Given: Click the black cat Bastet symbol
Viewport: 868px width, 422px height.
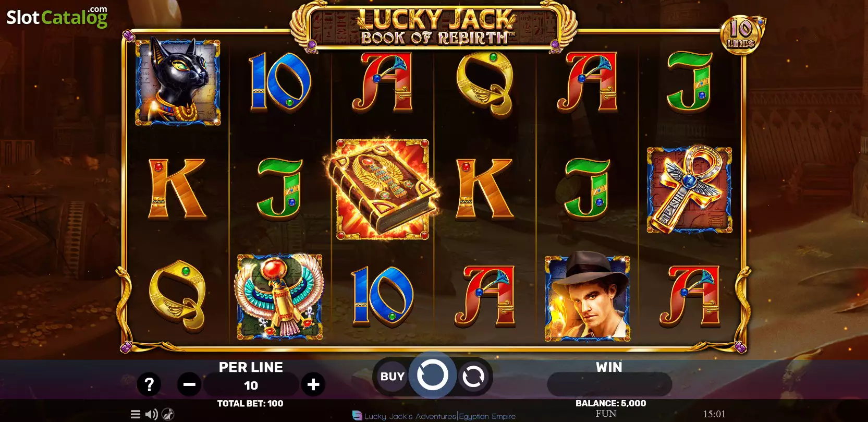Looking at the screenshot, I should (x=178, y=81).
